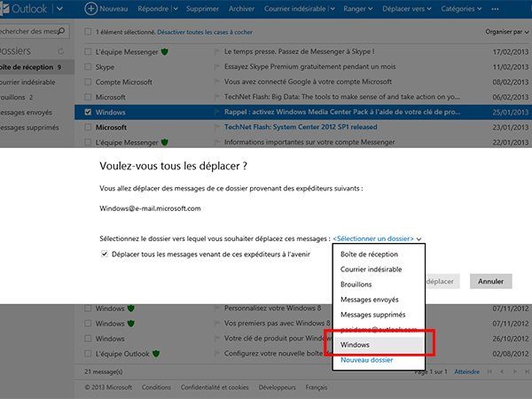Toggle 'Déplacer tous les messages venant de ces expéditeurs' checkbox

coord(104,254)
